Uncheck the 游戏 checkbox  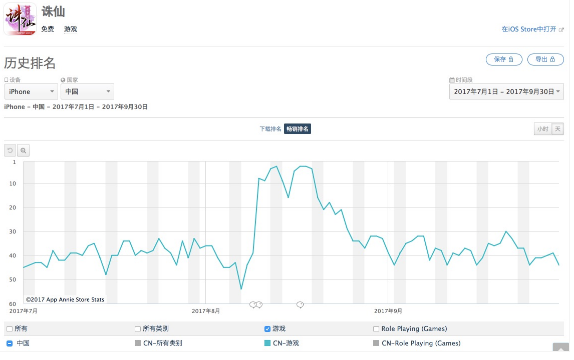click(x=267, y=329)
